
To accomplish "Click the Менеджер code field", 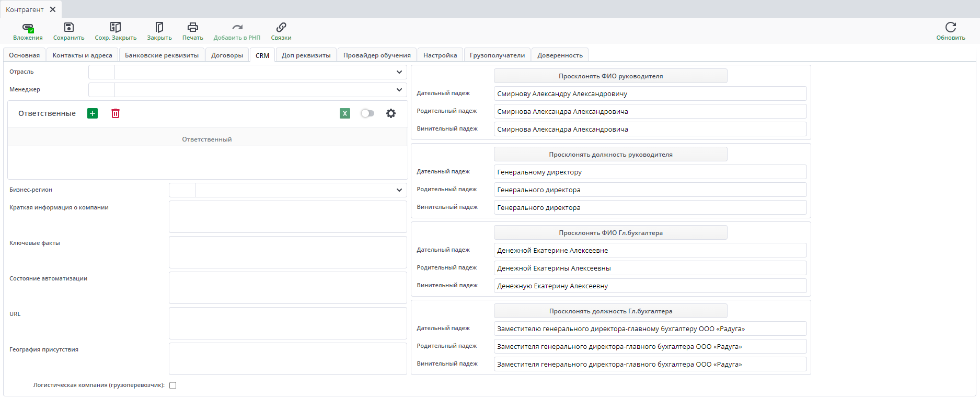I will pos(101,90).
